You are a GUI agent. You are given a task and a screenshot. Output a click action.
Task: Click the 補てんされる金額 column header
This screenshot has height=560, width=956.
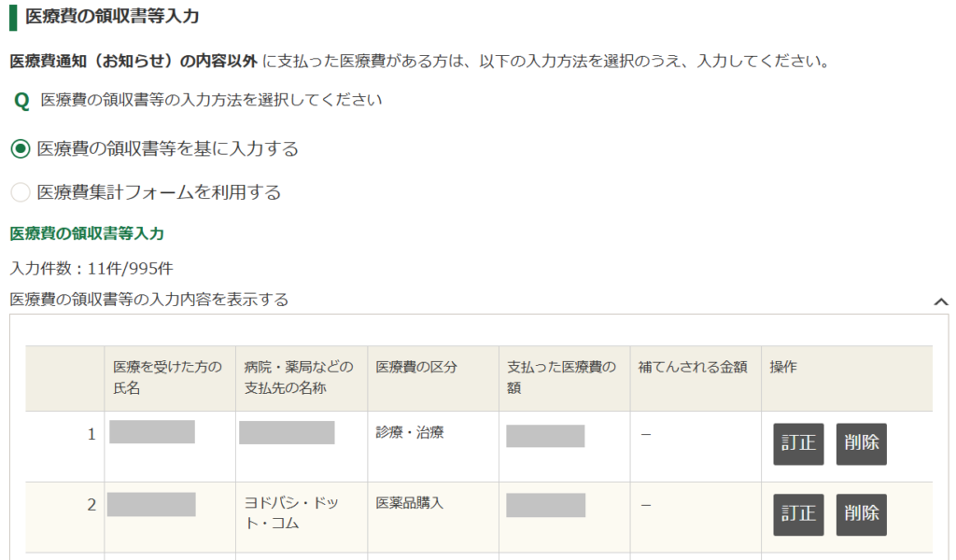(693, 368)
